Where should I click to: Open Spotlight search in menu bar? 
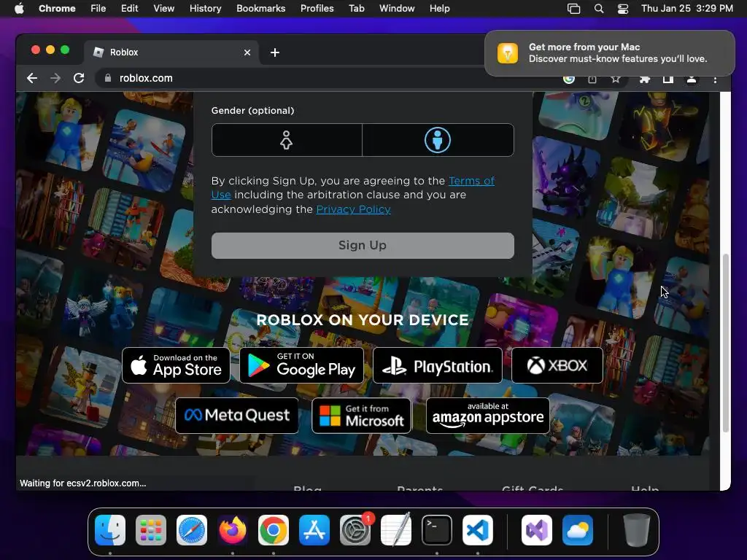599,9
